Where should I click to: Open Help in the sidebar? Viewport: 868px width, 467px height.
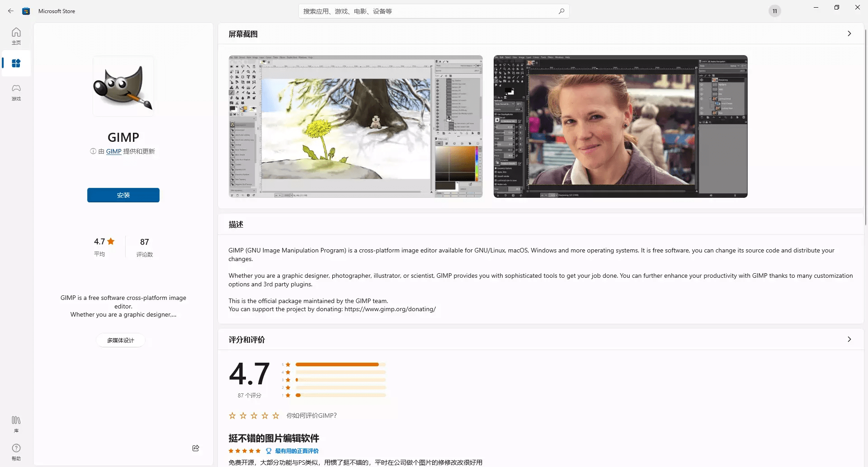(16, 452)
